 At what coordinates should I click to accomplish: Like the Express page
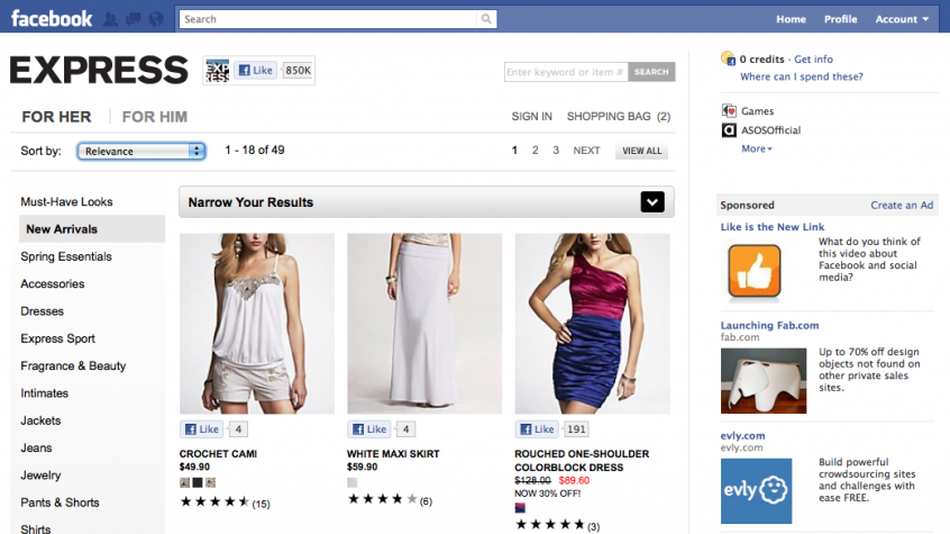[256, 70]
